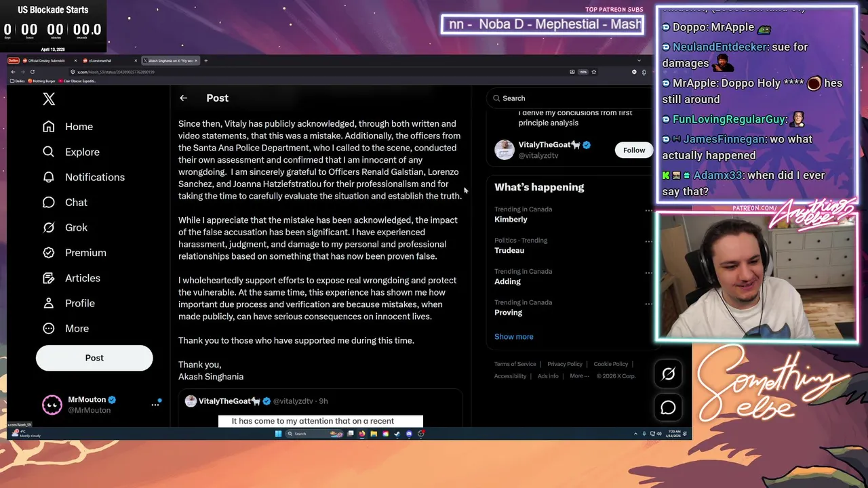
Task: Open options for the Adding trend
Action: pos(648,273)
